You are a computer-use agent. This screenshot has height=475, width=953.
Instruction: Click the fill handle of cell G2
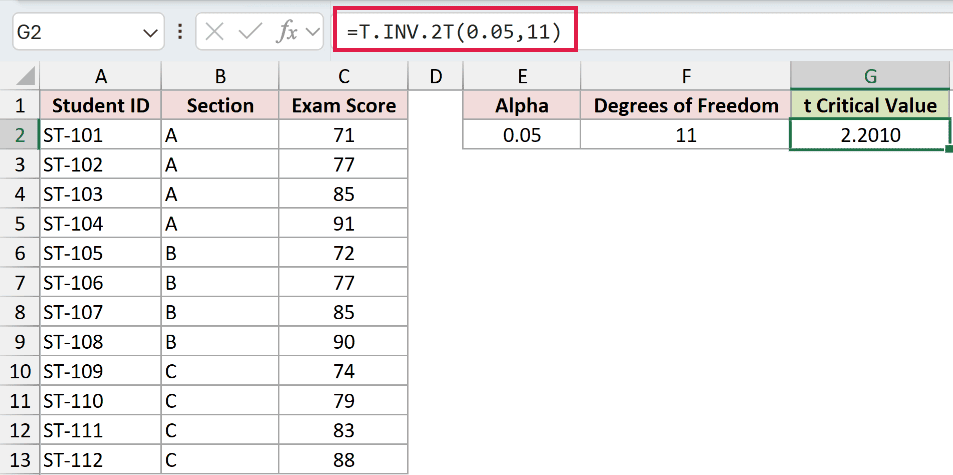coord(949,148)
